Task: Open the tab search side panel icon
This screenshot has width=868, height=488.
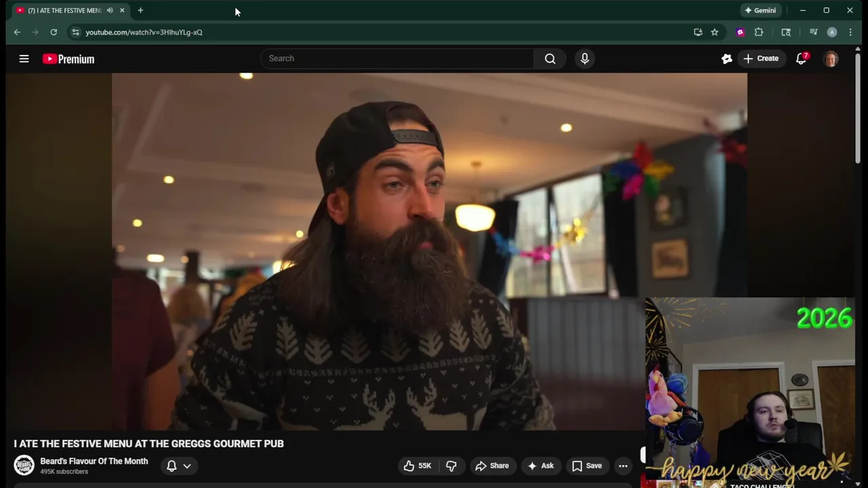Action: click(786, 32)
